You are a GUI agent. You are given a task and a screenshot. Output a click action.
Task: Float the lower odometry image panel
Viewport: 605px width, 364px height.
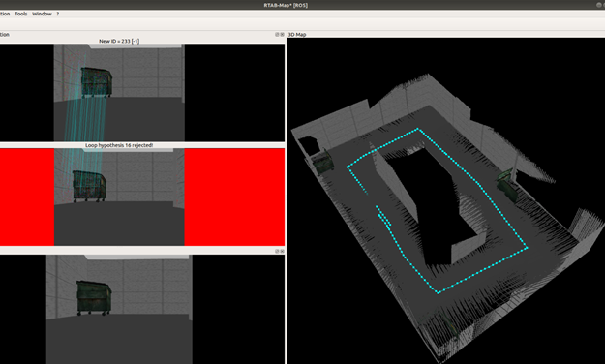pyautogui.click(x=277, y=251)
